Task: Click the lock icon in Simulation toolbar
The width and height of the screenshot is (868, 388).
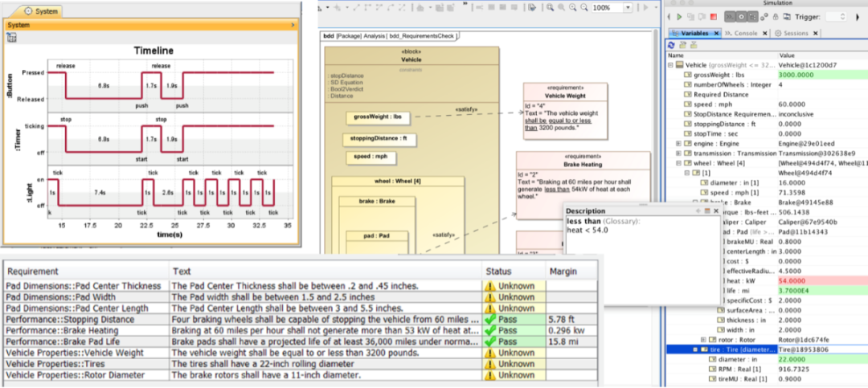Action: point(776,17)
